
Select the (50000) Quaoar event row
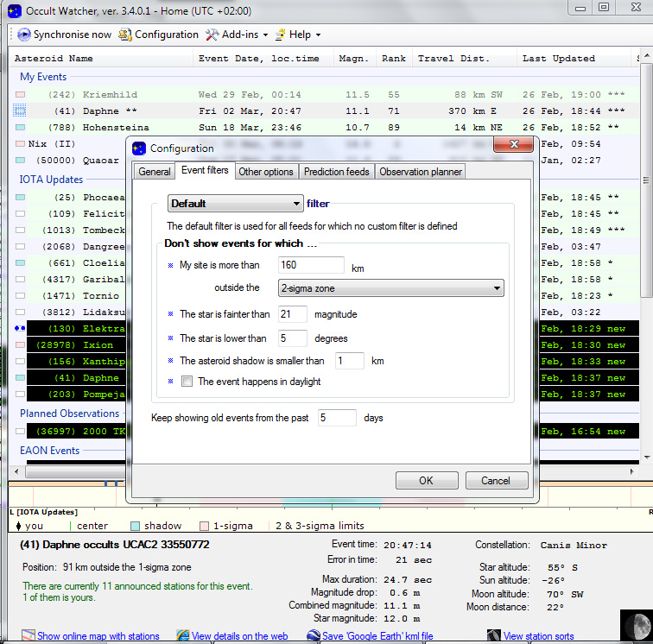[69, 161]
